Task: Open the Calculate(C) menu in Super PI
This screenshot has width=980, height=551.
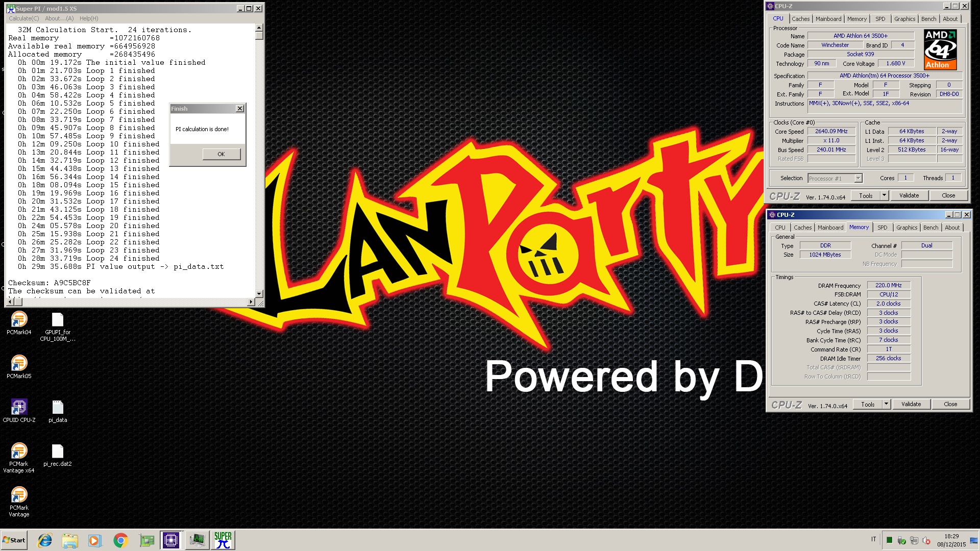Action: pyautogui.click(x=24, y=18)
